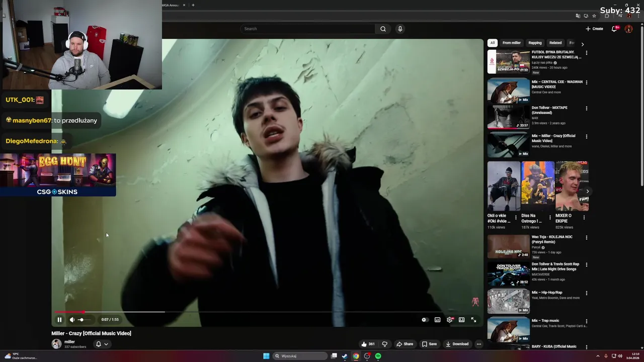Toggle subtitles/captions in the player
The image size is (644, 362).
point(438,320)
